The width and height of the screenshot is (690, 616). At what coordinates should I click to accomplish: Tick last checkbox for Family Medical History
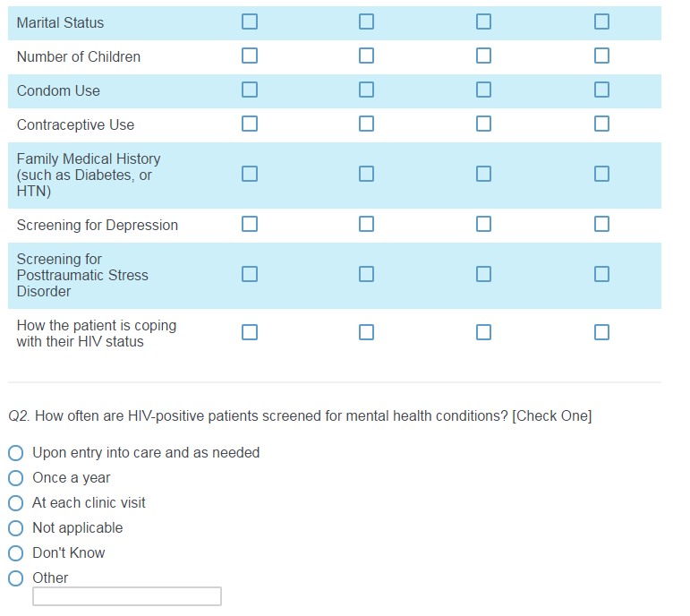tap(601, 174)
